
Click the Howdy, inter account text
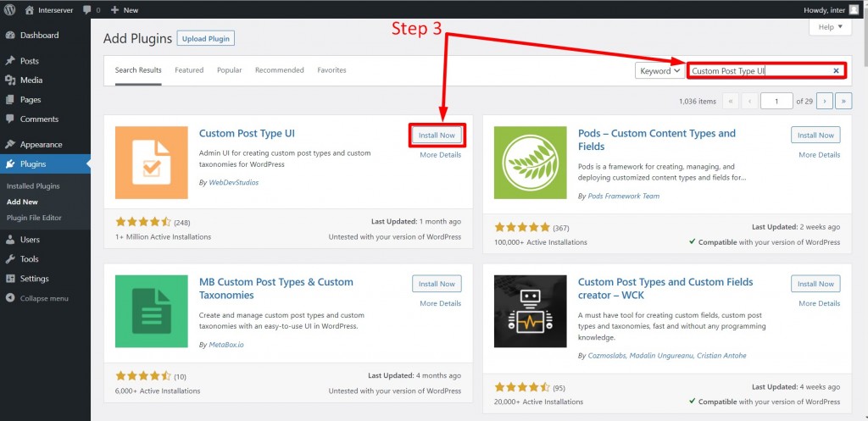(x=825, y=10)
